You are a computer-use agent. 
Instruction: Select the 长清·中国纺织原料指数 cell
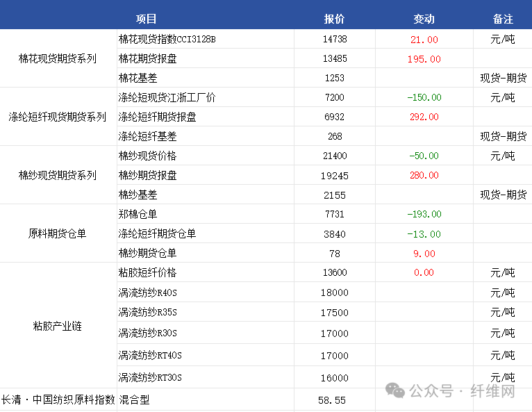coord(58,399)
